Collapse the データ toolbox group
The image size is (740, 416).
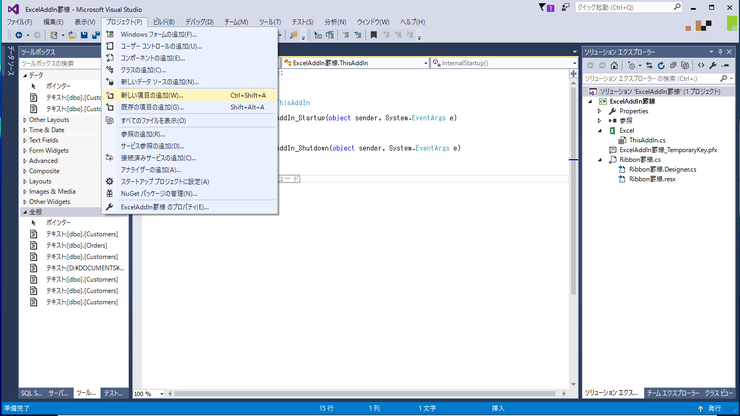(x=25, y=76)
